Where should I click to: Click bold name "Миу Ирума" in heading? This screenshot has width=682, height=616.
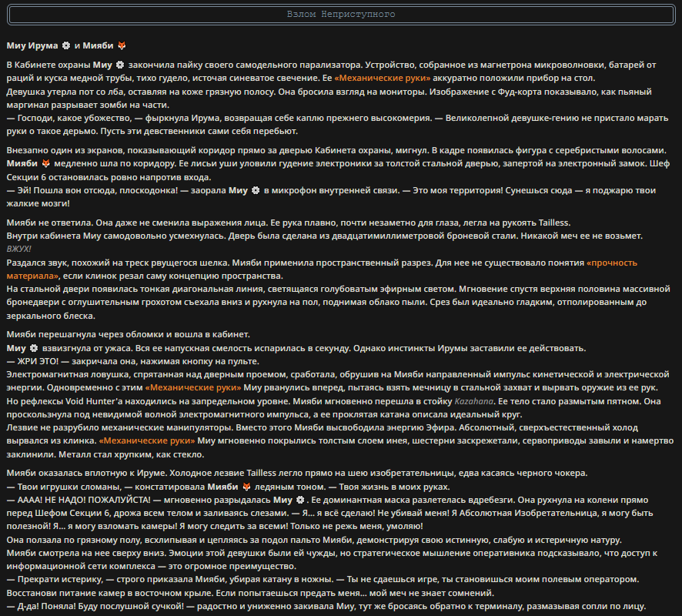coord(32,45)
